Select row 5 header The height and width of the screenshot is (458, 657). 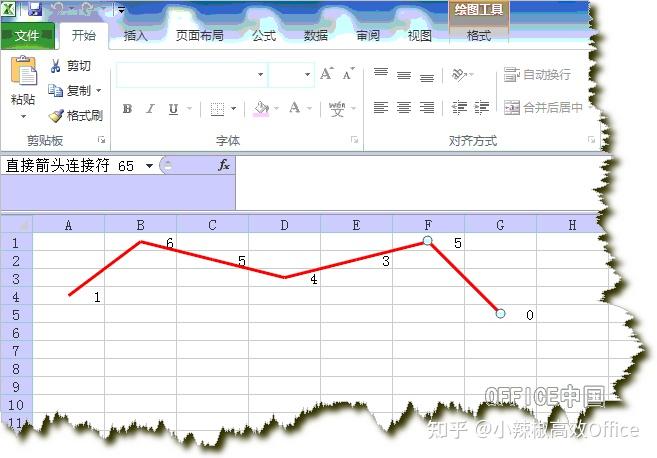(16, 315)
